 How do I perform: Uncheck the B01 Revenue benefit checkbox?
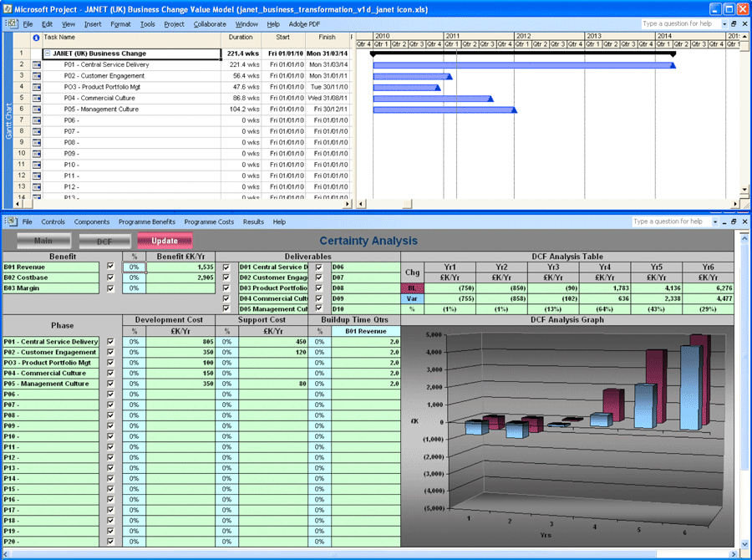tap(111, 267)
